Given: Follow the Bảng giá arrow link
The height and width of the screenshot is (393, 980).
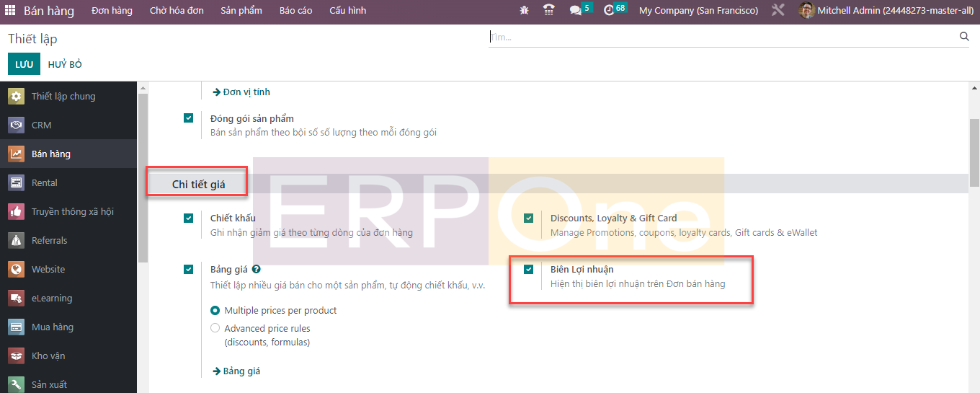Looking at the screenshot, I should point(236,371).
